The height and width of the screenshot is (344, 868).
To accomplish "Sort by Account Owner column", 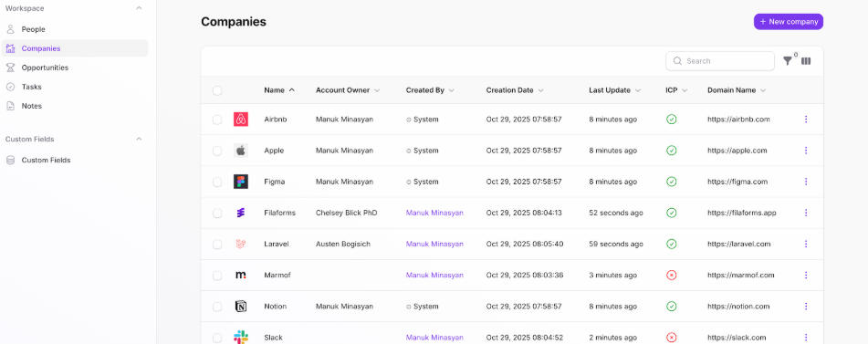I will [348, 90].
